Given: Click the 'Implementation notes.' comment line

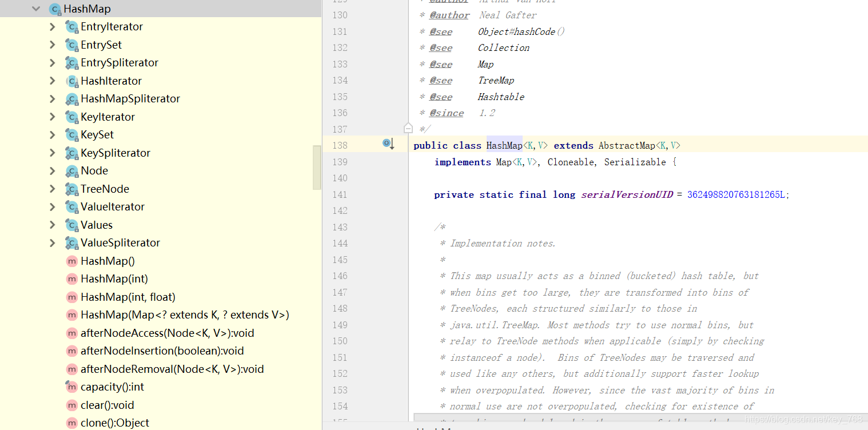Looking at the screenshot, I should pyautogui.click(x=503, y=243).
